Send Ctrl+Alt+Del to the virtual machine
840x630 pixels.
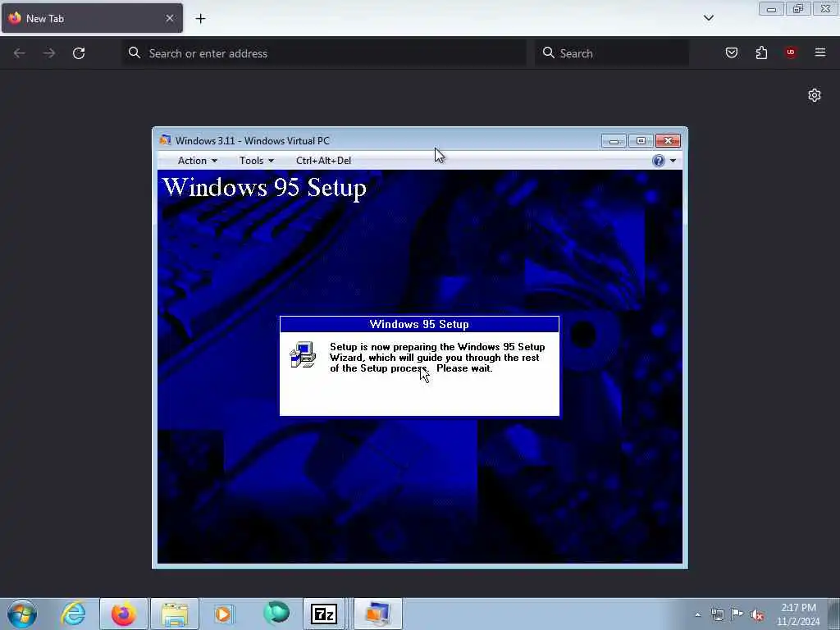tap(323, 161)
